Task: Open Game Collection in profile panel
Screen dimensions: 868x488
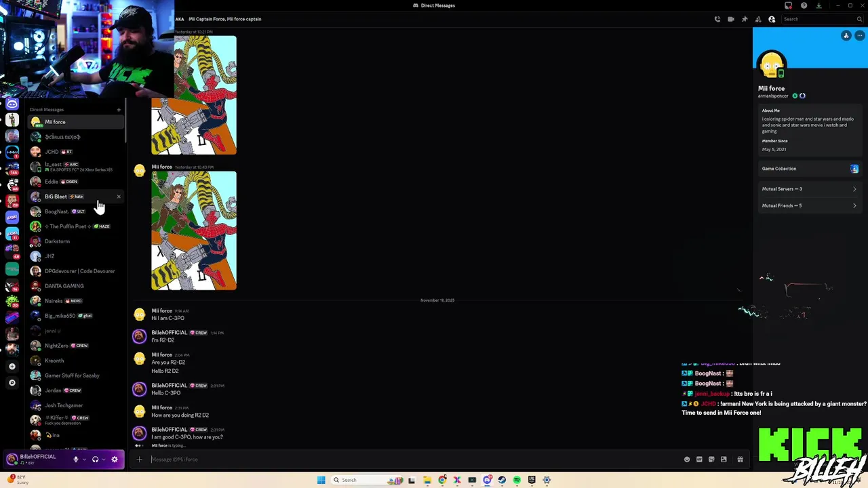Action: point(810,169)
